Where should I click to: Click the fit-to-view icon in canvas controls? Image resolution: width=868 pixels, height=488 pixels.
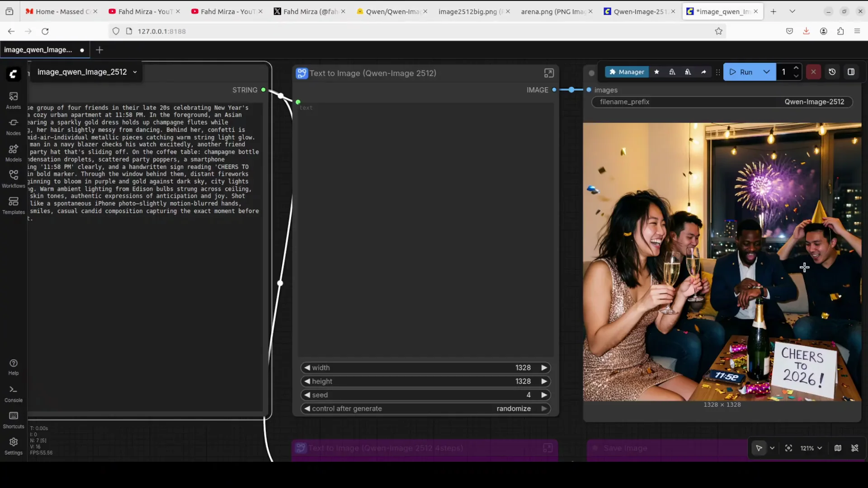click(788, 448)
